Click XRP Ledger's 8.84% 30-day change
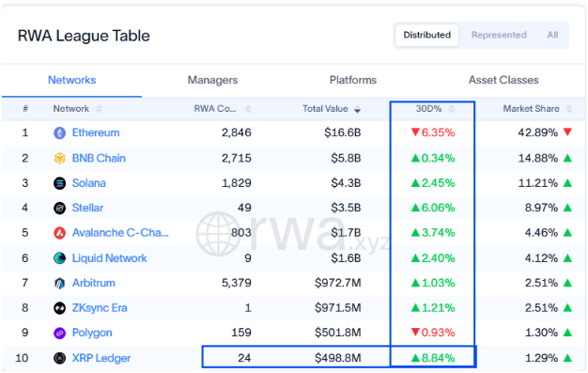The image size is (588, 373). click(x=433, y=358)
